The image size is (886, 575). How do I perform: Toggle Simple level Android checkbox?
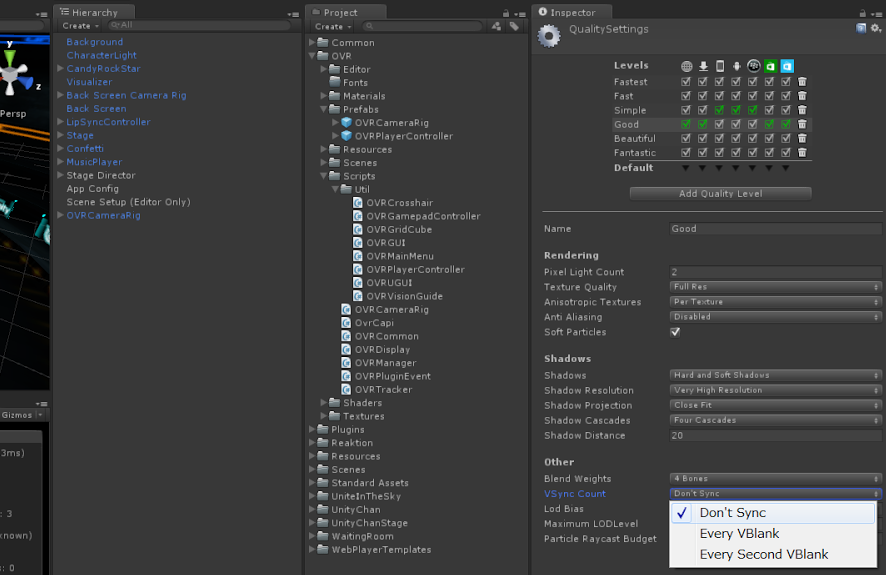736,110
